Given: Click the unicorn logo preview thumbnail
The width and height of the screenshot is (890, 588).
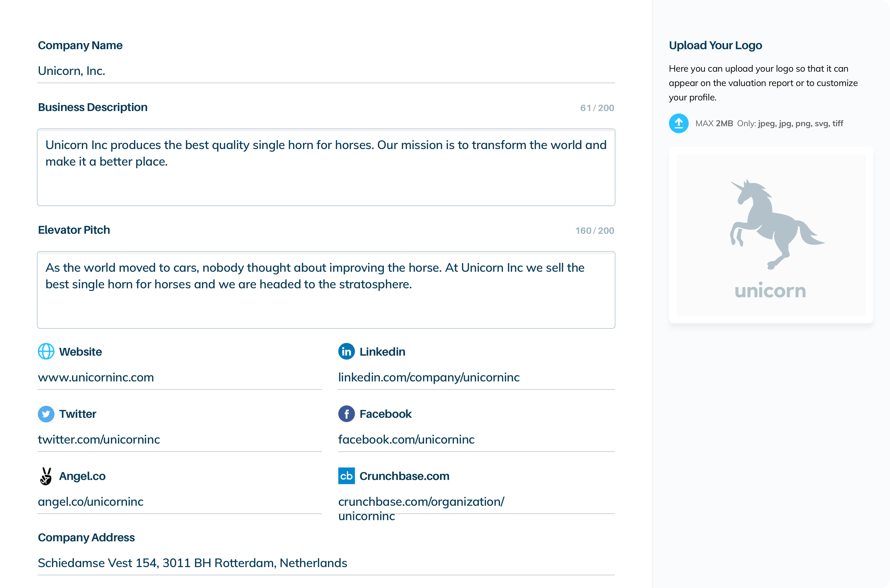Looking at the screenshot, I should click(x=771, y=235).
